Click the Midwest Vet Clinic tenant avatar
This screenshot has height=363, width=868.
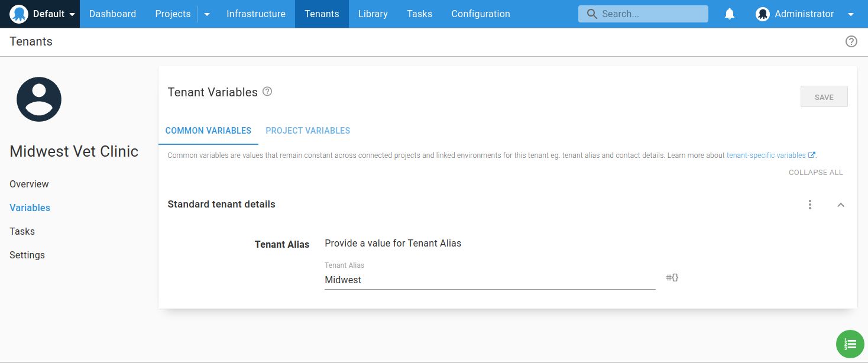pyautogui.click(x=39, y=99)
